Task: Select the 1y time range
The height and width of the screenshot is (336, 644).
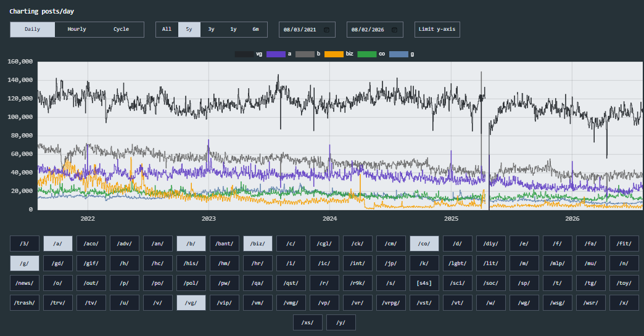Action: click(233, 30)
